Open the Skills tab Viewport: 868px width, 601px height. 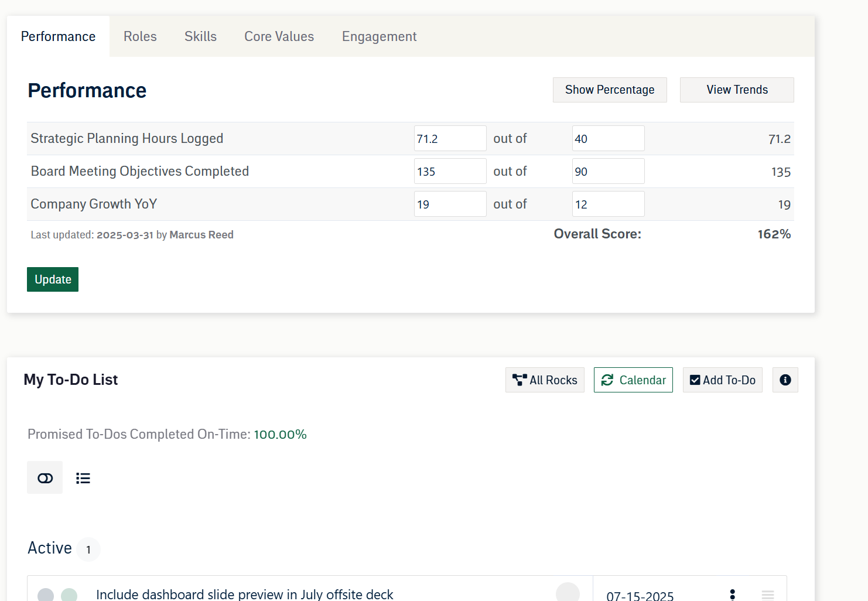tap(200, 36)
